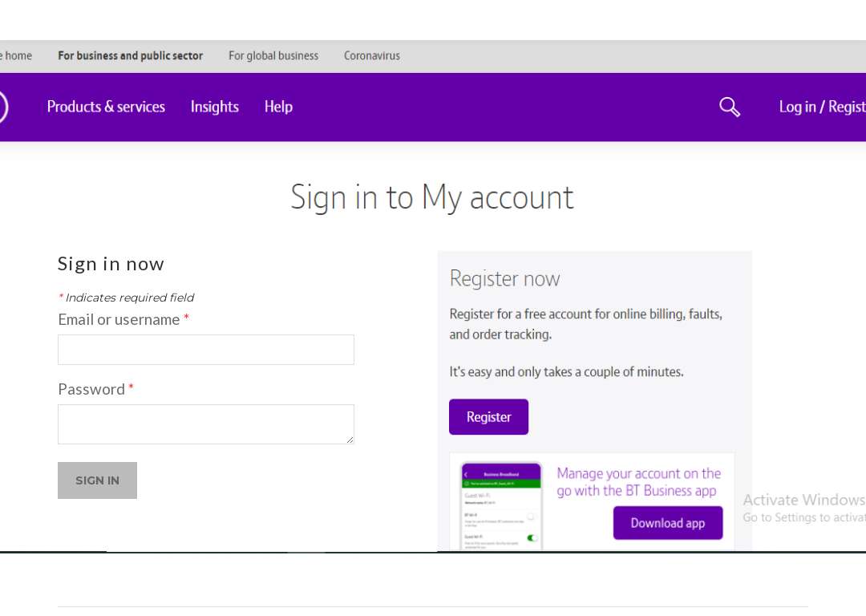Screen dimensions: 866x616
Task: Click the BT Business app phone thumbnail
Action: 501,506
